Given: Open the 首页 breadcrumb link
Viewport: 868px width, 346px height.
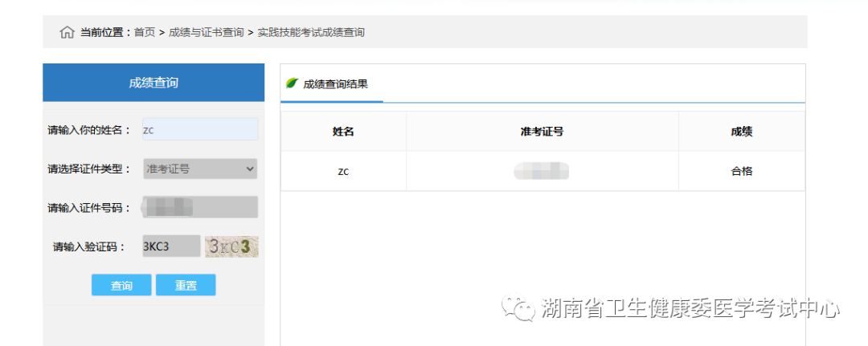Looking at the screenshot, I should tap(145, 33).
